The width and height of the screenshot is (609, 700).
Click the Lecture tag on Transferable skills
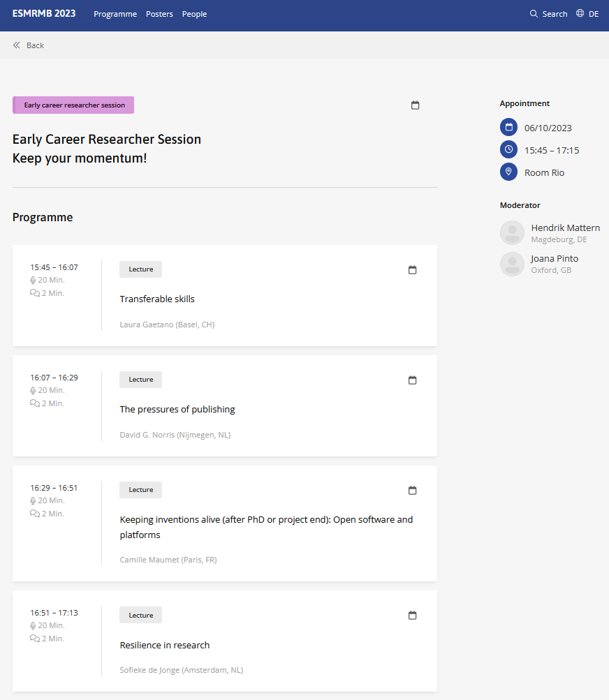(x=141, y=269)
